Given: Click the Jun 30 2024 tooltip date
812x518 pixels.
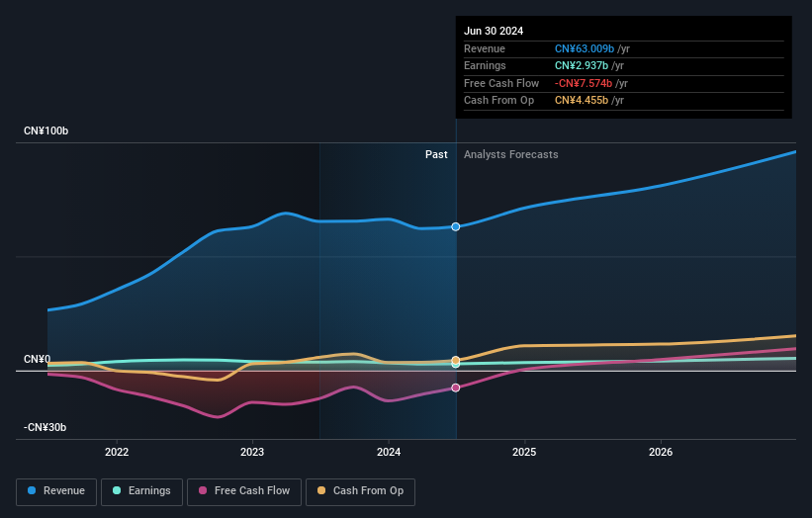Looking at the screenshot, I should 494,31.
